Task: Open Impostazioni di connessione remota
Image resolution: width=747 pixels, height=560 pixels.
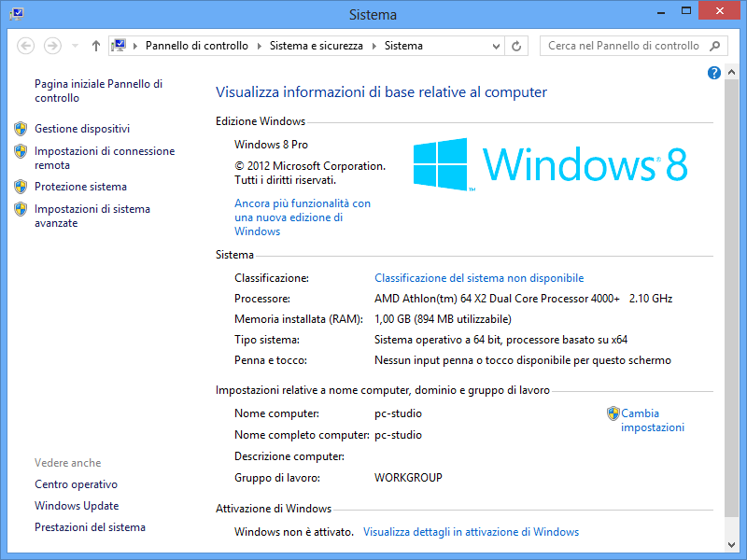Action: (x=105, y=158)
